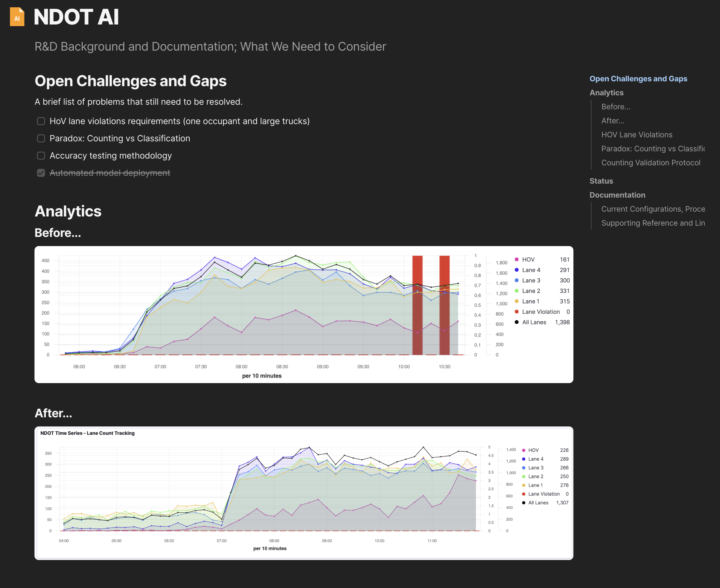
Task: Open the Counting Validation Protocol sidebar entry
Action: pos(651,163)
